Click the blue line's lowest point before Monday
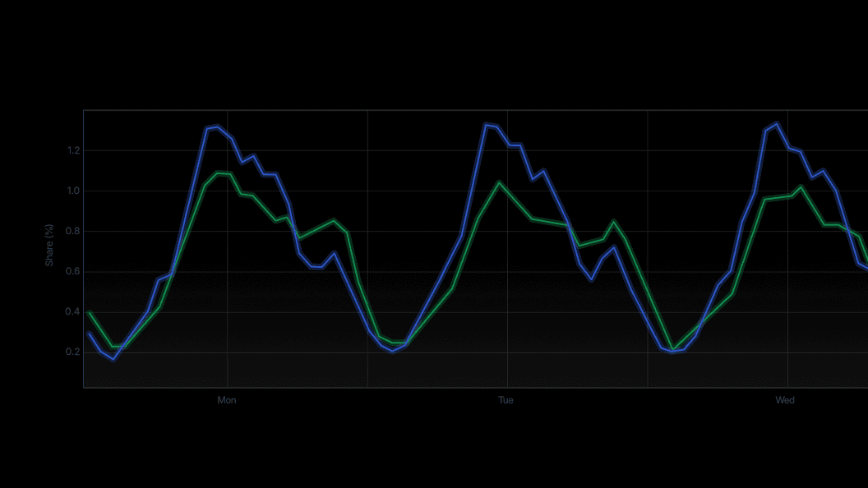Screen dimensions: 868x488 click(x=113, y=359)
